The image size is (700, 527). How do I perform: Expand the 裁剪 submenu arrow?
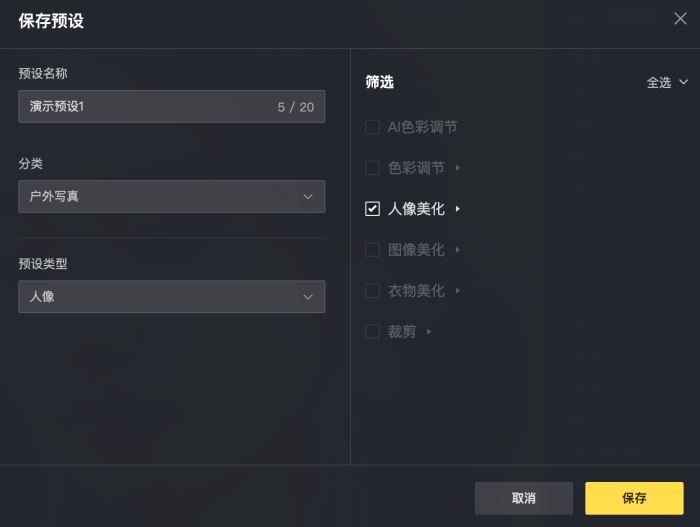tap(429, 332)
